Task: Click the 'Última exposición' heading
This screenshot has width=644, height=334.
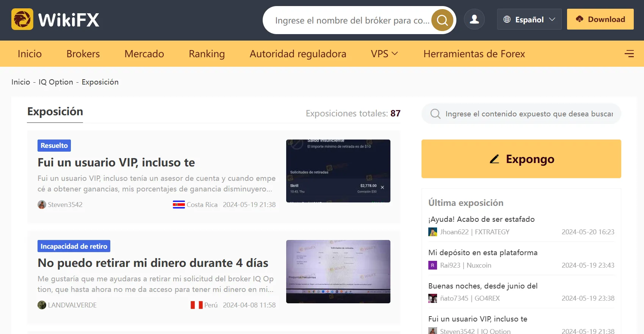Action: pyautogui.click(x=466, y=203)
